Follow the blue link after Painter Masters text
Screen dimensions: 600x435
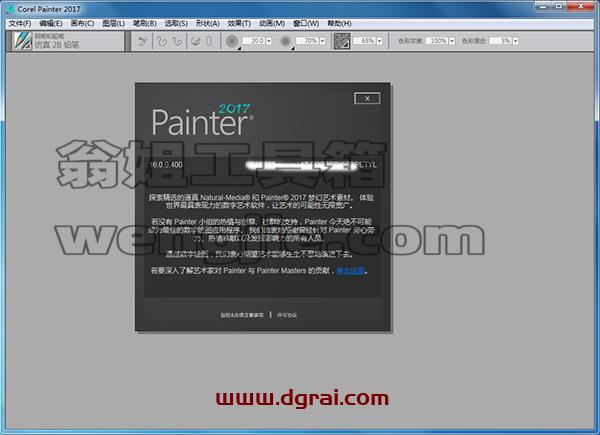click(x=351, y=271)
